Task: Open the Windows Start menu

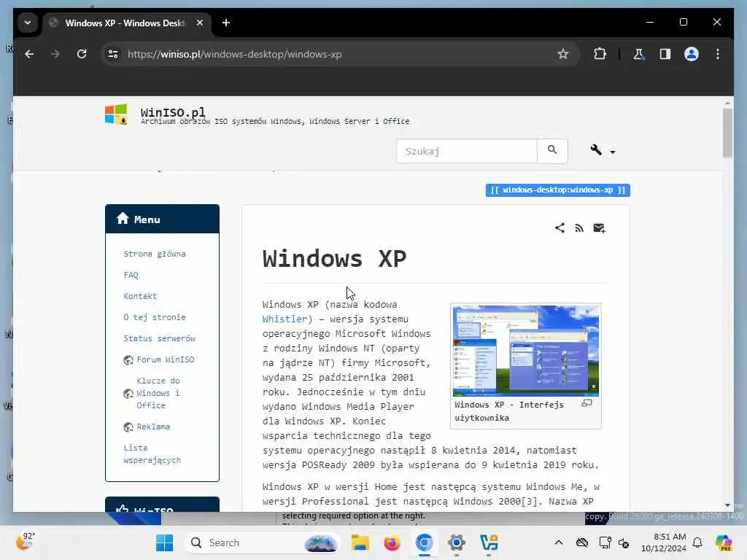Action: 164,542
